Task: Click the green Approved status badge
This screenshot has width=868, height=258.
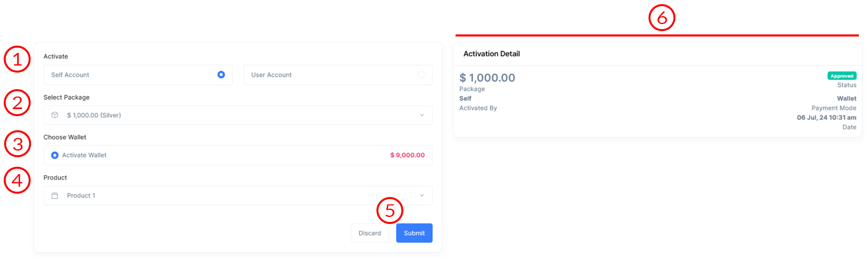Action: (x=841, y=76)
